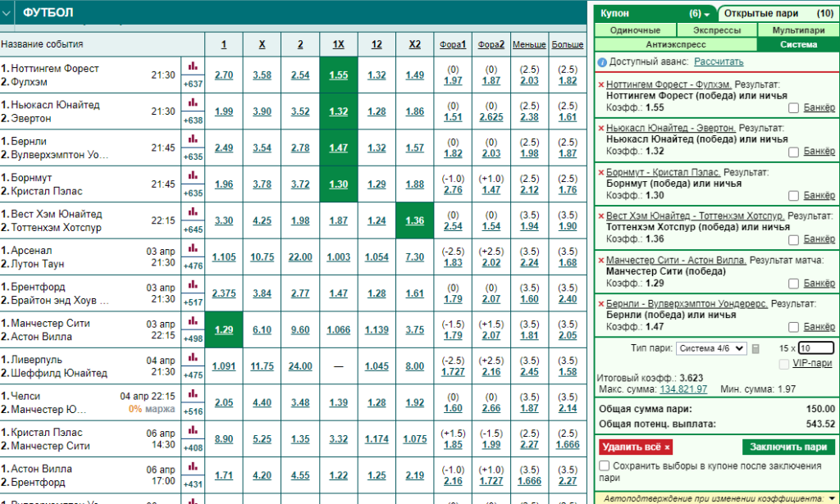Remove Manchester City – Aston Villa from coupon
840x504 pixels.
pyautogui.click(x=601, y=261)
